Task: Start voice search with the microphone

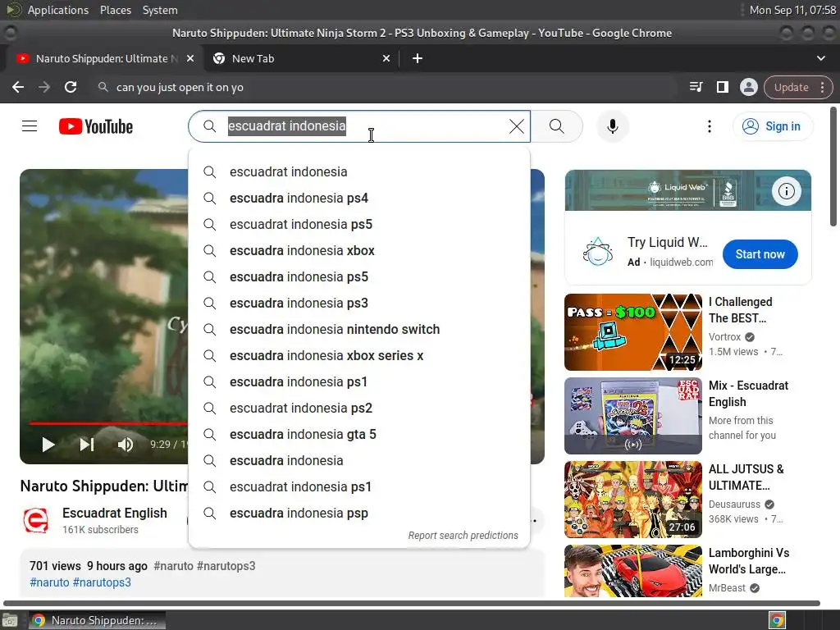Action: coord(612,126)
